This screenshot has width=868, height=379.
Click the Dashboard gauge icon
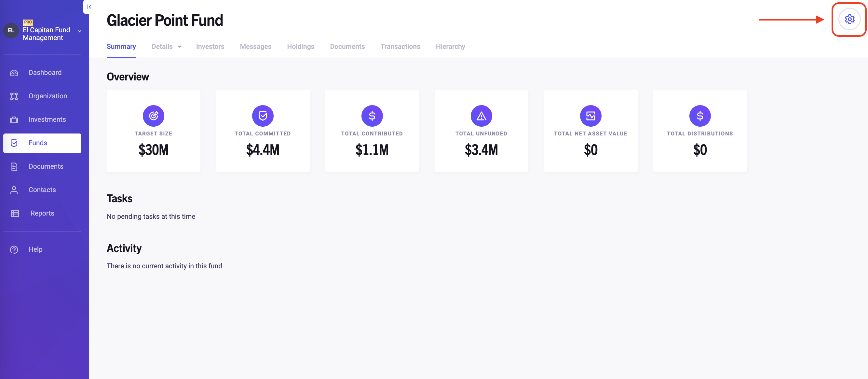point(14,73)
